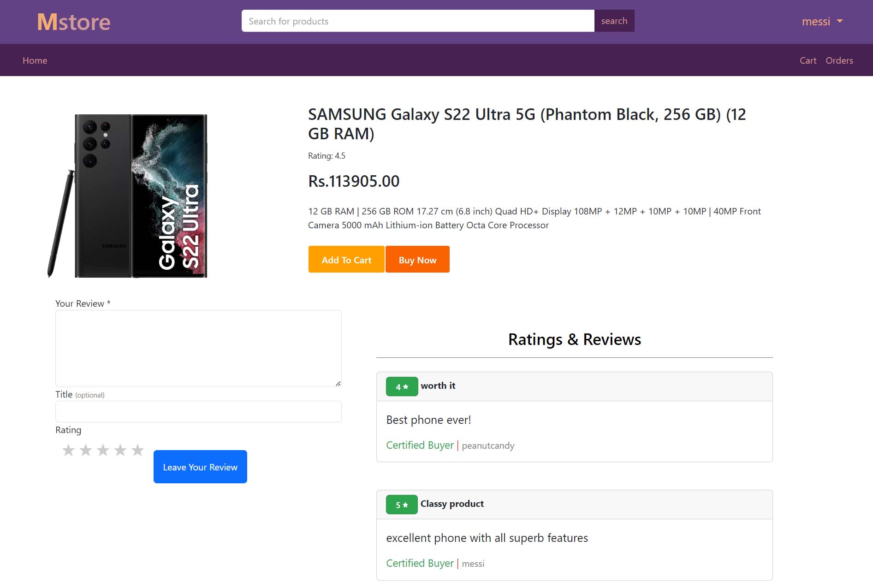Select the 5-star badge on Classy product review
The image size is (873, 588).
(x=402, y=505)
